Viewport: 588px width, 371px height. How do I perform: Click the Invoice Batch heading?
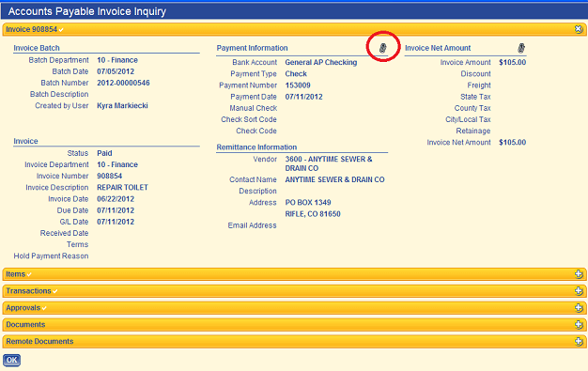tap(37, 48)
